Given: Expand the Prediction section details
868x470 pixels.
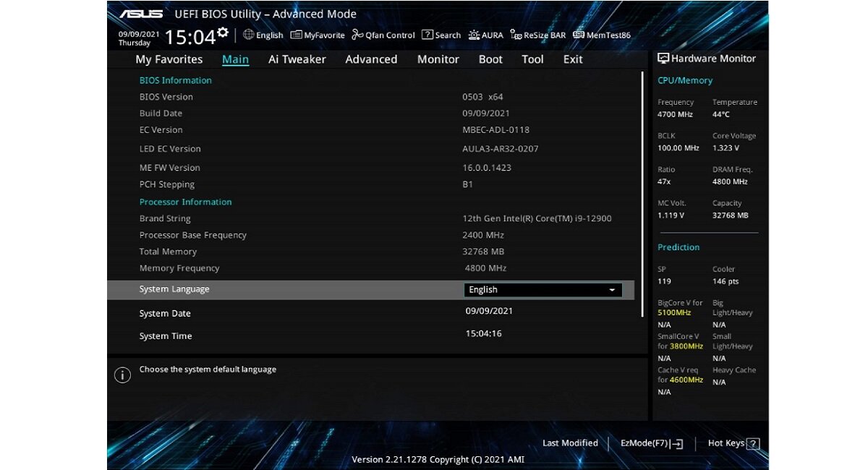Looking at the screenshot, I should [x=678, y=247].
